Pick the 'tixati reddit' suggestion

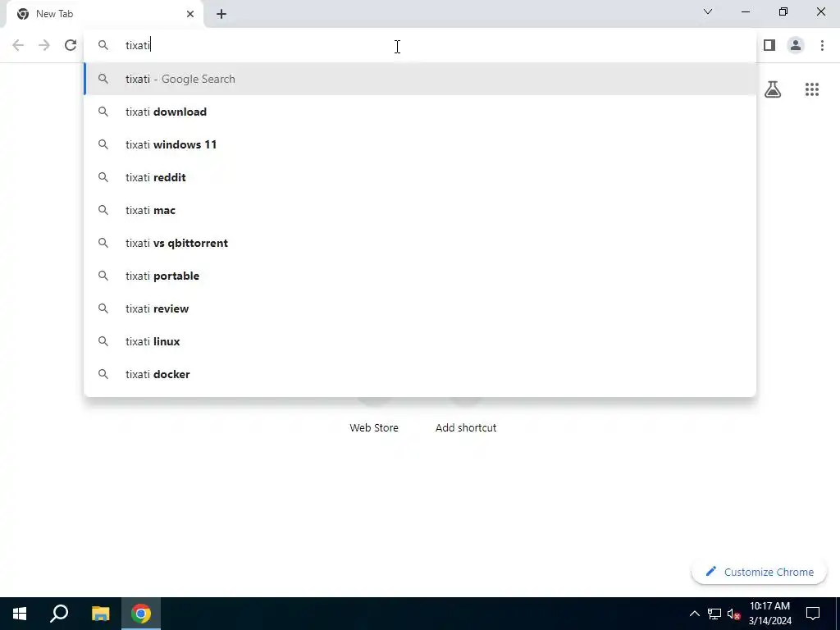tap(420, 177)
